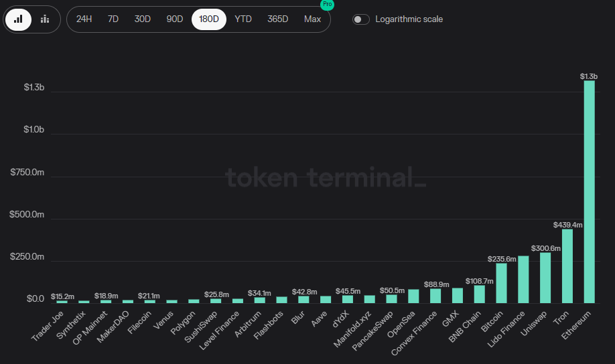Image resolution: width=615 pixels, height=364 pixels.
Task: Click the green Pro badge
Action: point(328,5)
